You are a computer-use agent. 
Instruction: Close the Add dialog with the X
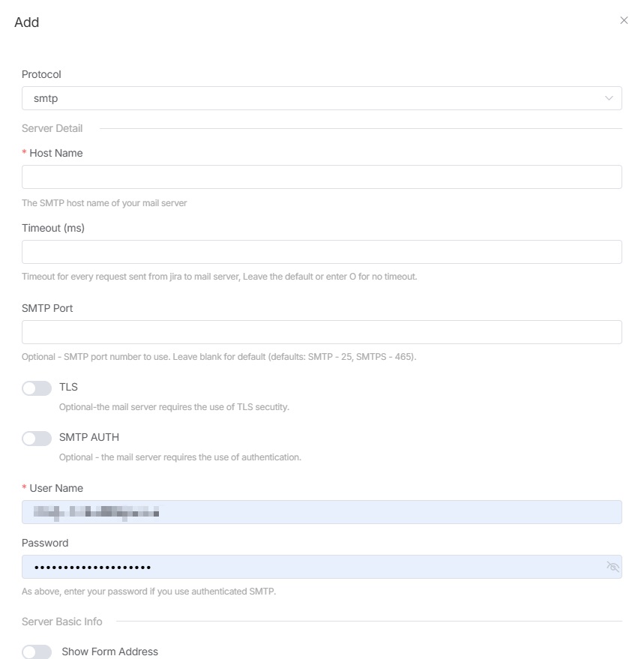[x=625, y=20]
